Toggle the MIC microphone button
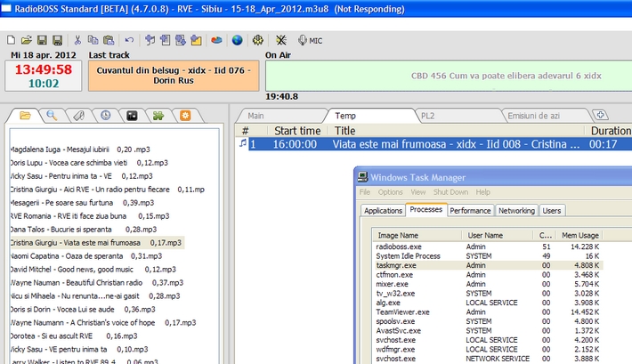 click(x=310, y=40)
